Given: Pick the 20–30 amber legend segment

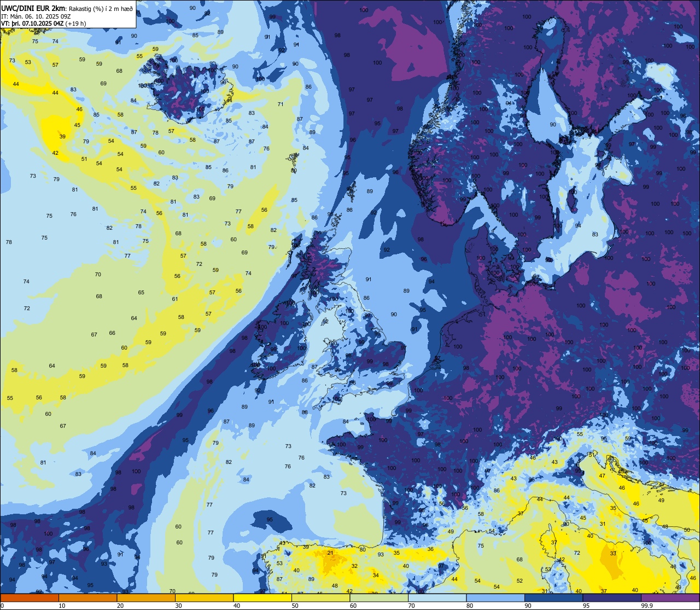Looking at the screenshot, I should (146, 597).
